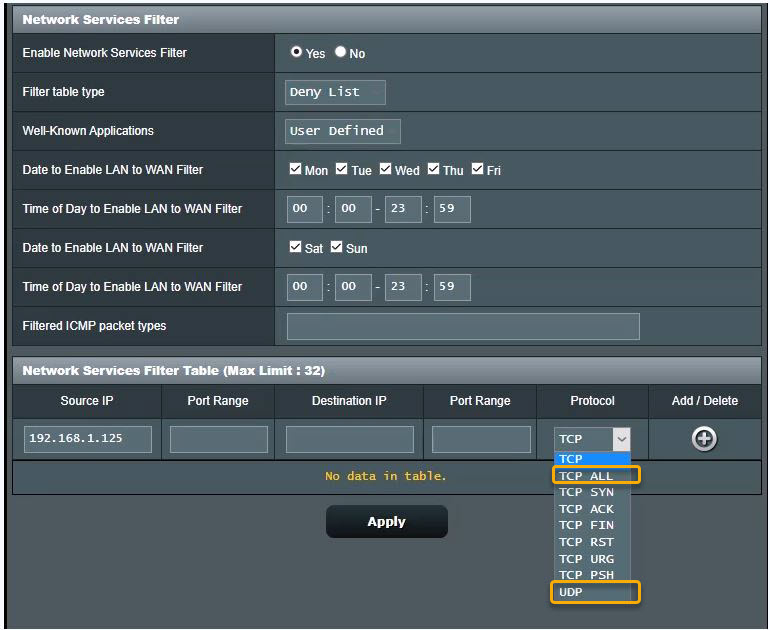Viewport: 770px width, 630px height.
Task: Click the 'Well-Known Applications' label
Action: (88, 131)
